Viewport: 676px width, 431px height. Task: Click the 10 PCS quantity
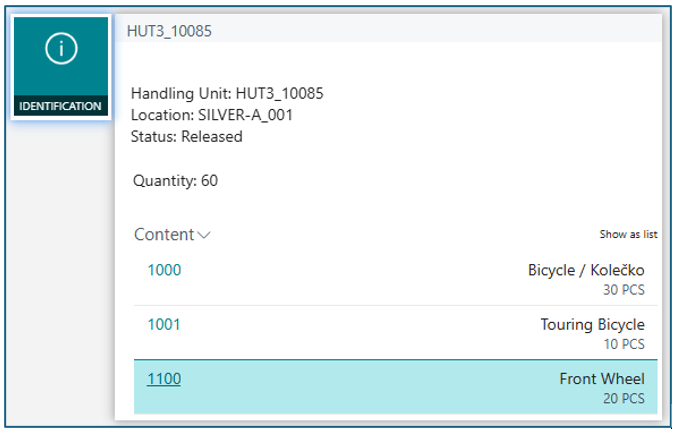coord(623,344)
